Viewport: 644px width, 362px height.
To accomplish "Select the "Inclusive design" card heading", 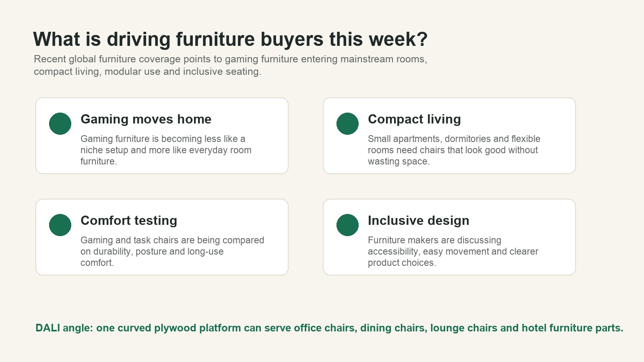I will point(419,221).
